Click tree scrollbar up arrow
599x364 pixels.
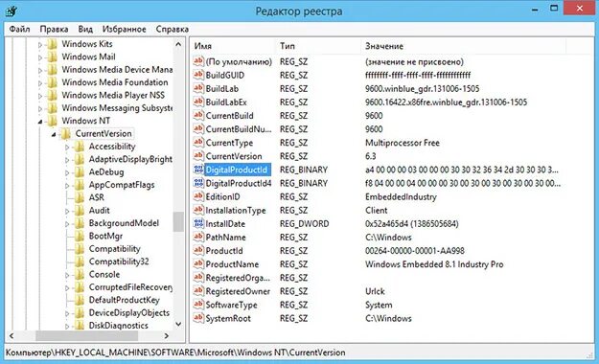coord(178,45)
